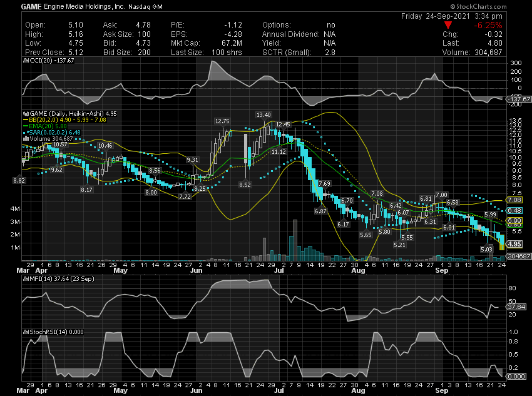The height and width of the screenshot is (396, 532).
Task: Click the Annual Dividend label
Action: [x=291, y=34]
